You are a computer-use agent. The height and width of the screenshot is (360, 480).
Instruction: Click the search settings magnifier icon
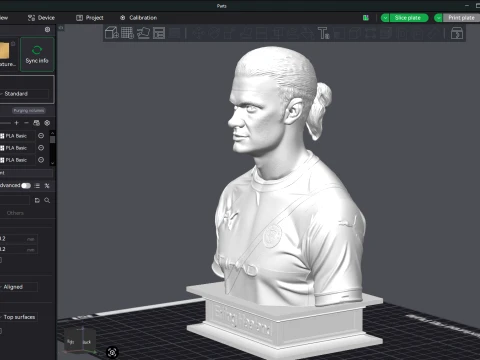coord(47,200)
